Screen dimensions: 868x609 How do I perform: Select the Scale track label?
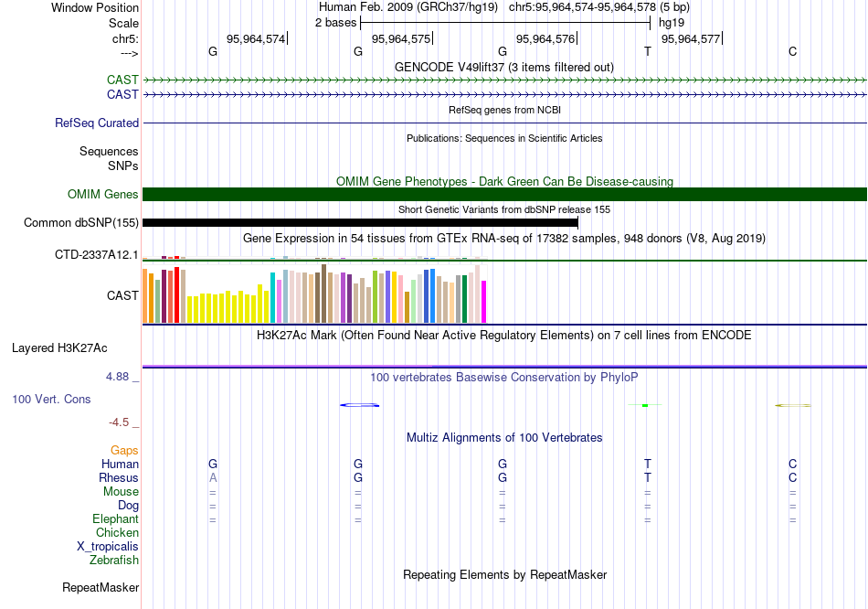(123, 23)
